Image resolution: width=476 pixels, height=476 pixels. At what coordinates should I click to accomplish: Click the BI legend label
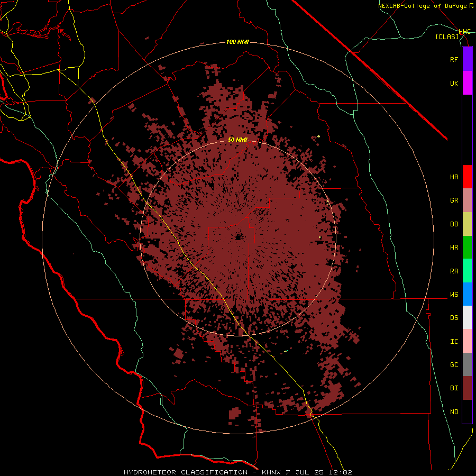pos(454,388)
